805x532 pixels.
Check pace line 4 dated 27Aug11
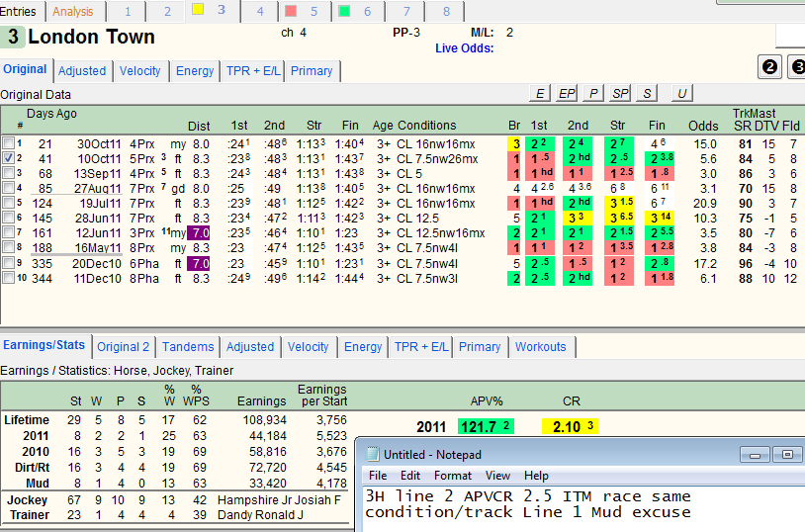tap(8, 188)
